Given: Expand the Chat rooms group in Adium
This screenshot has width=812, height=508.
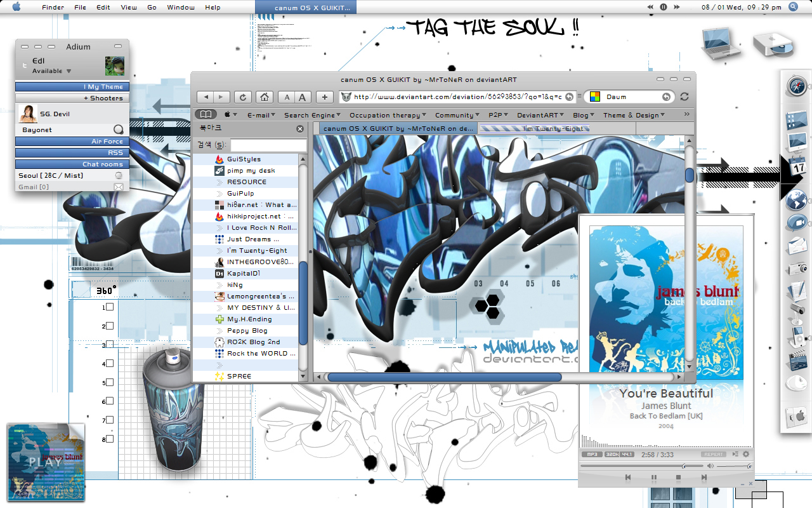Looking at the screenshot, I should tap(72, 164).
